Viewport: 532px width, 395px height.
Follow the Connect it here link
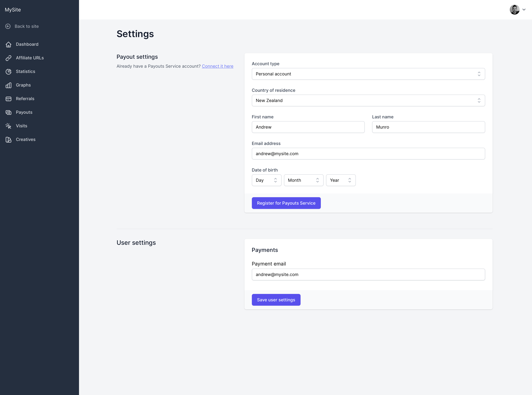(x=217, y=66)
